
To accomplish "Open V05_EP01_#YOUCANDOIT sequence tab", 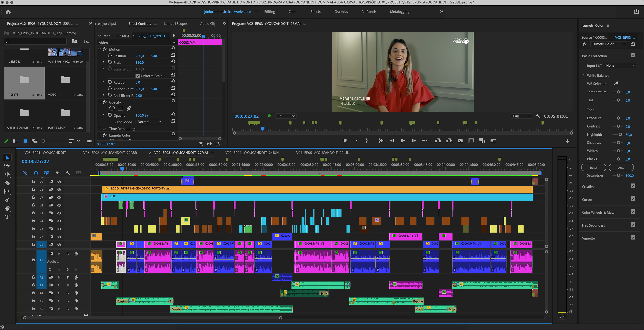I will pyautogui.click(x=45, y=153).
